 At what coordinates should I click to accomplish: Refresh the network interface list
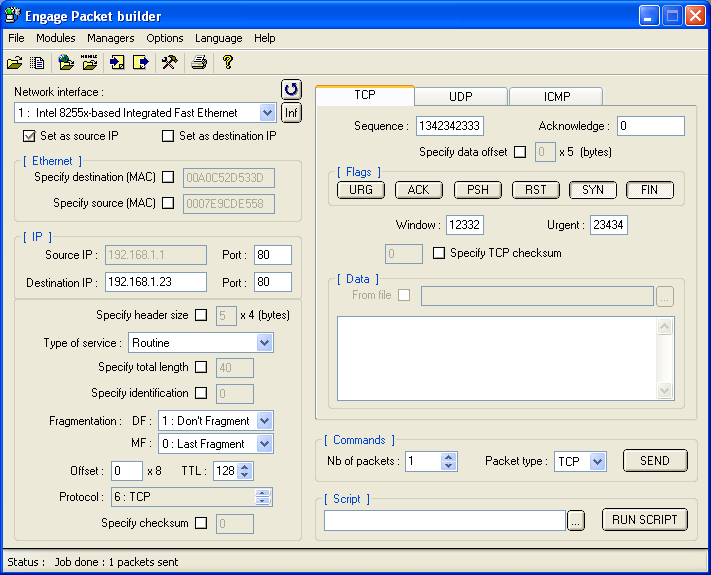coord(291,89)
